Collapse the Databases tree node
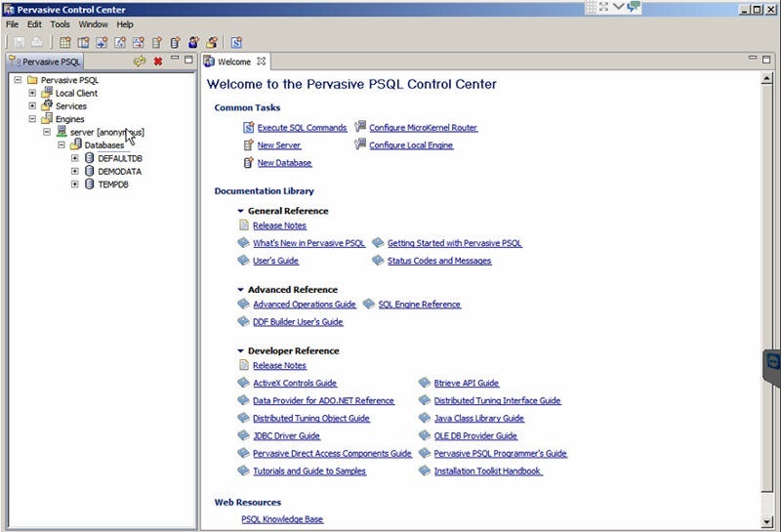This screenshot has width=781, height=532. coord(62,144)
